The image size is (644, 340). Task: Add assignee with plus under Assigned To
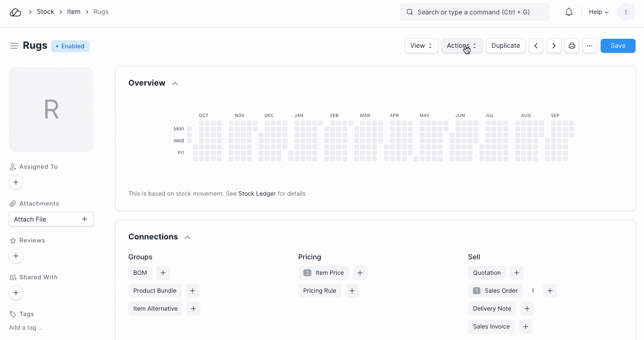click(x=16, y=182)
